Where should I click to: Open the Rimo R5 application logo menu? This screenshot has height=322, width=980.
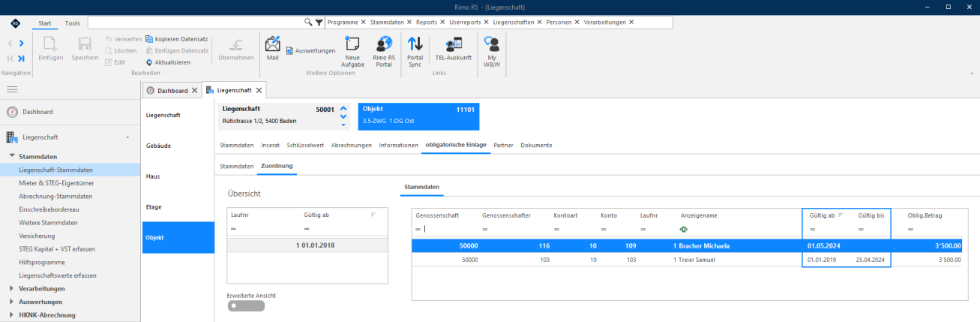point(16,23)
